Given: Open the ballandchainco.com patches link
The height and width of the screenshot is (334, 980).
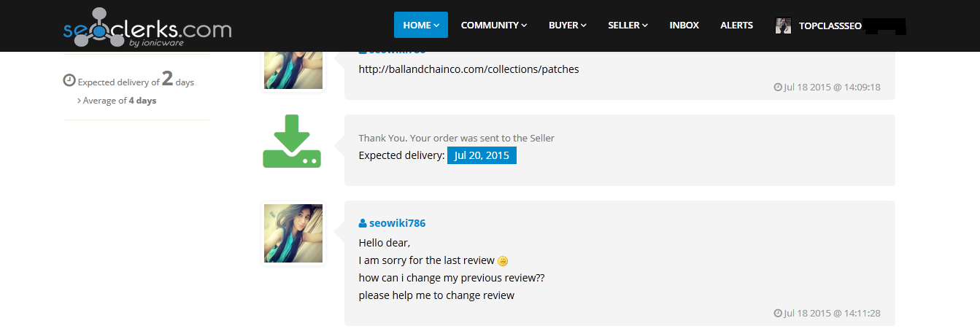Looking at the screenshot, I should coord(468,69).
